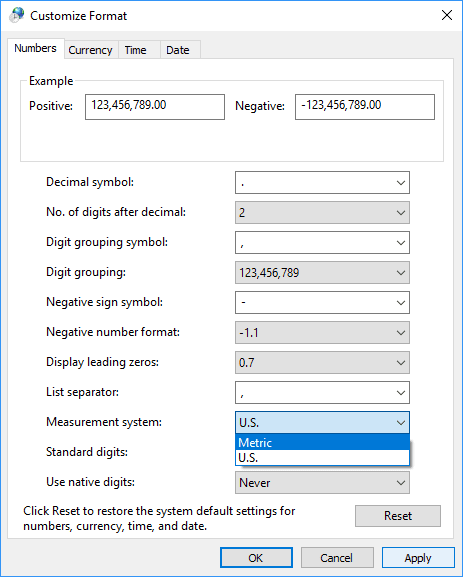Image resolution: width=463 pixels, height=577 pixels.
Task: Select the Numbers tab
Action: point(35,48)
